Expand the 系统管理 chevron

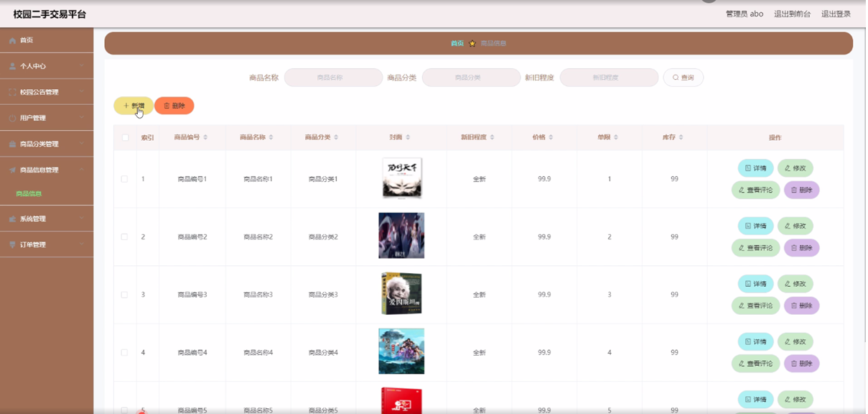[81, 219]
